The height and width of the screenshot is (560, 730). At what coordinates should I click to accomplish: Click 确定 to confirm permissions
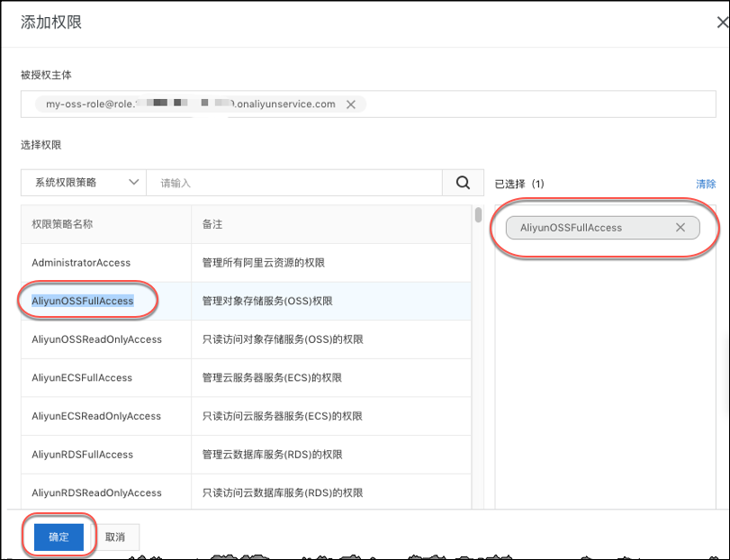click(59, 537)
